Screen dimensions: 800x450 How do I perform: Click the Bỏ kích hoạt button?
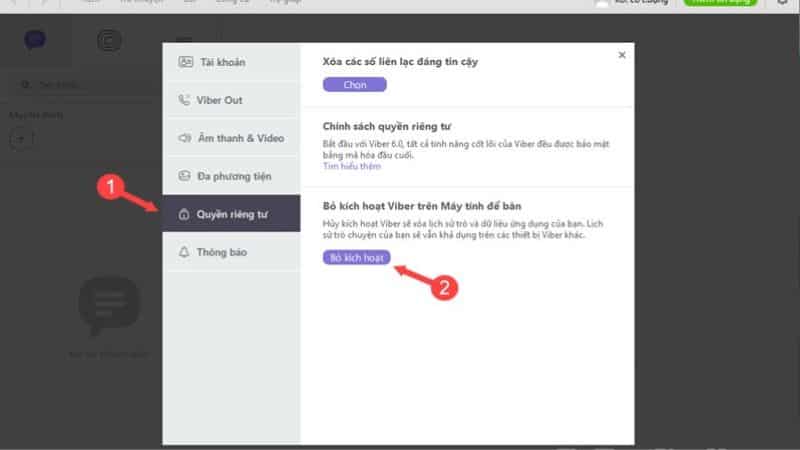(357, 258)
